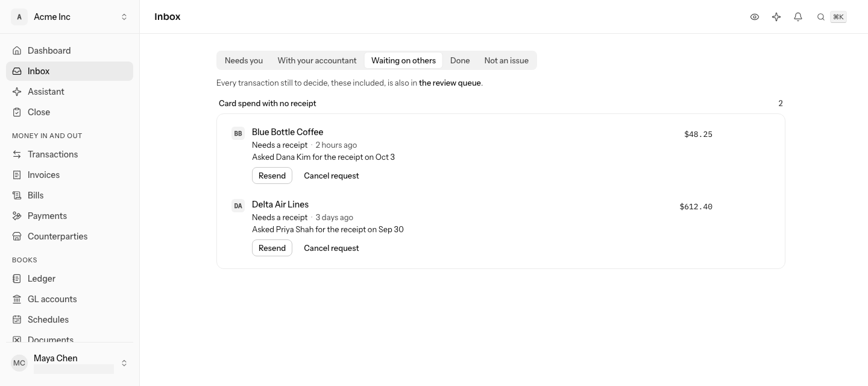Click the Inbox page title
The image size is (868, 386).
pos(168,17)
